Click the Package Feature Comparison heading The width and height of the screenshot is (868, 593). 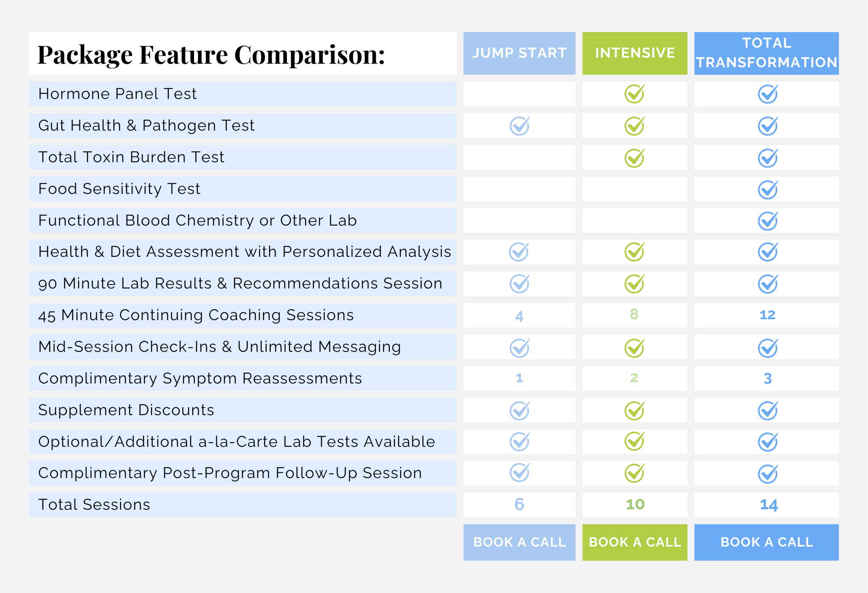pyautogui.click(x=211, y=55)
